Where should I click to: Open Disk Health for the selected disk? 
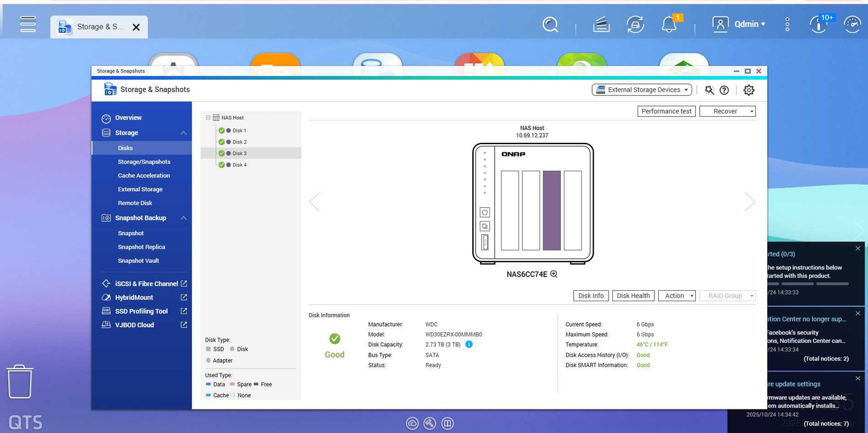633,295
